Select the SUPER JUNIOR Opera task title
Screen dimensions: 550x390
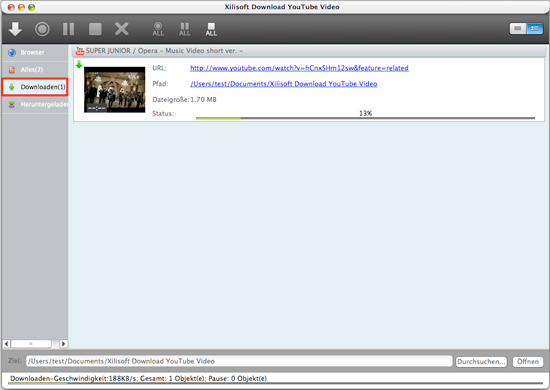coord(165,51)
